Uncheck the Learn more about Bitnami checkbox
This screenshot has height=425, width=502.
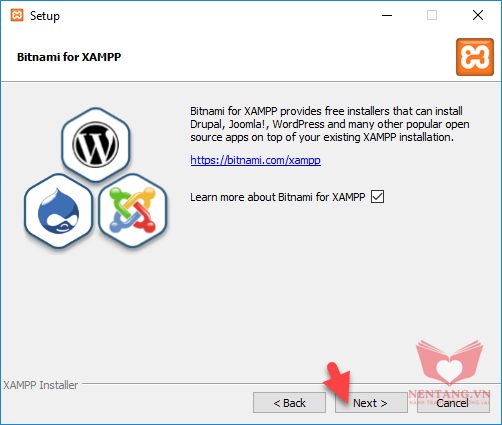pos(377,197)
